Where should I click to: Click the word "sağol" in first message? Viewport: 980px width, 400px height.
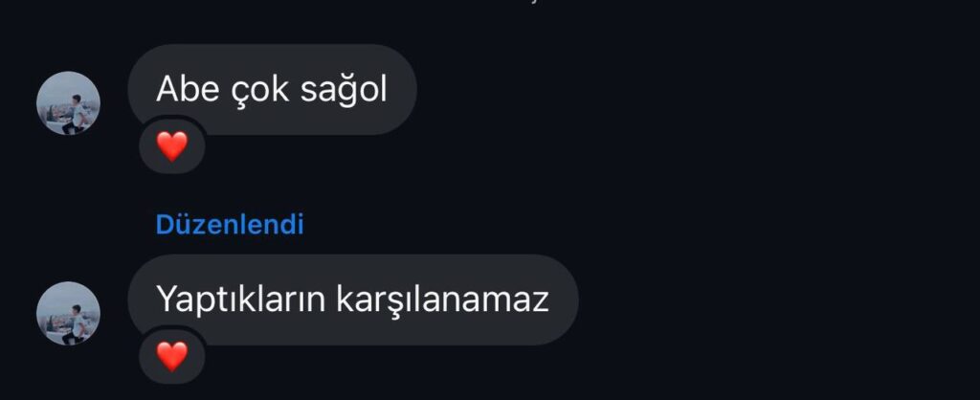tap(344, 91)
